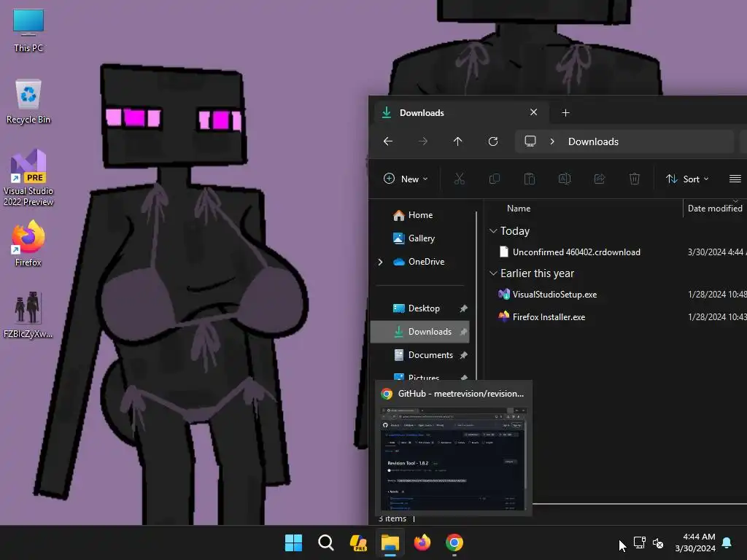This screenshot has width=747, height=560.
Task: Click Chrome taskbar icon
Action: (x=454, y=542)
